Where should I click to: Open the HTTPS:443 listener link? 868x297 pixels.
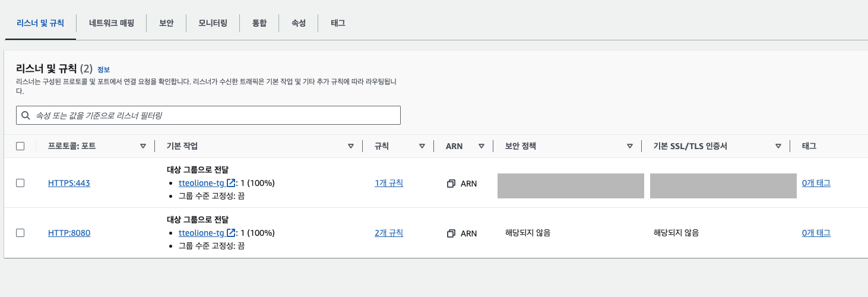(69, 183)
